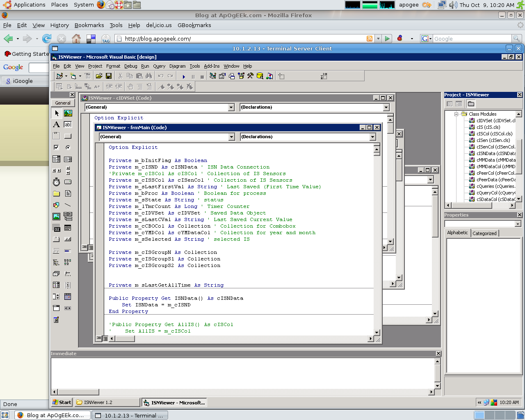Click the Project tree vertical scrollbar thumb

519,156
